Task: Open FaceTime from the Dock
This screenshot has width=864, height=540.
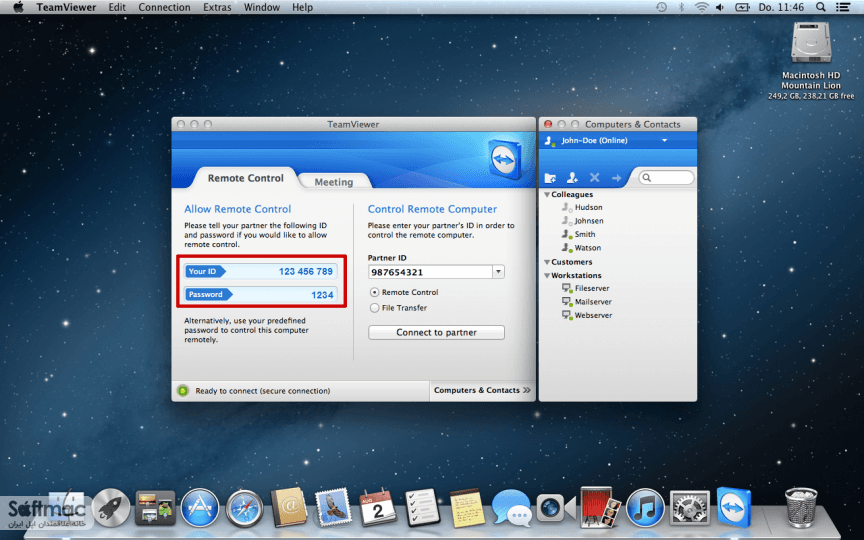Action: click(555, 507)
